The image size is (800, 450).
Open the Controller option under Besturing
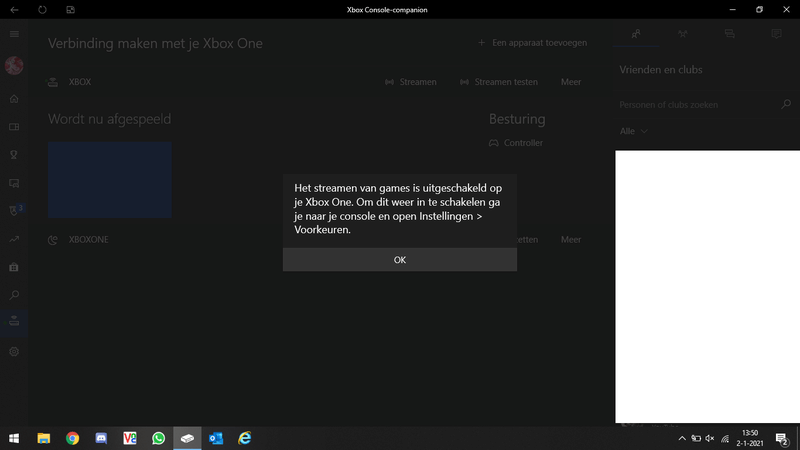tap(516, 143)
